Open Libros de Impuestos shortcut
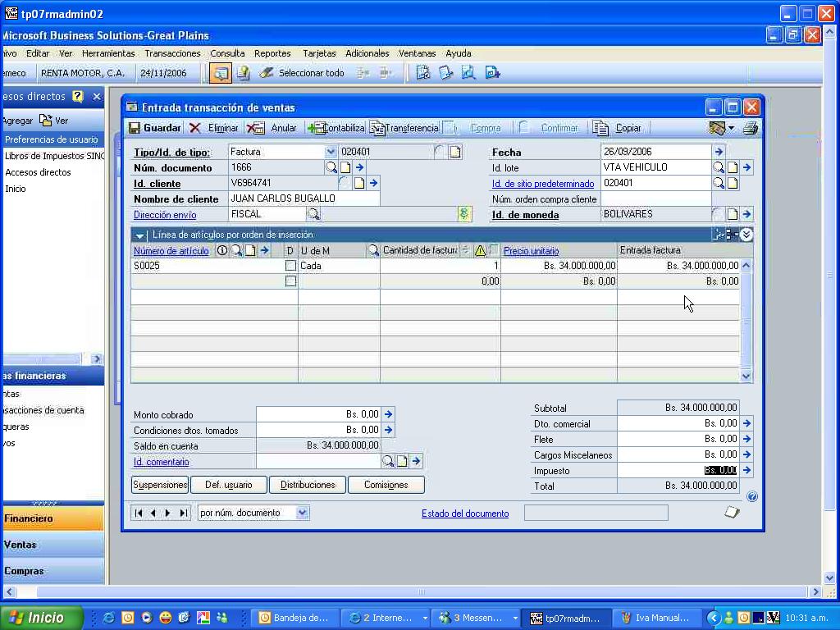The height and width of the screenshot is (630, 840). 53,156
